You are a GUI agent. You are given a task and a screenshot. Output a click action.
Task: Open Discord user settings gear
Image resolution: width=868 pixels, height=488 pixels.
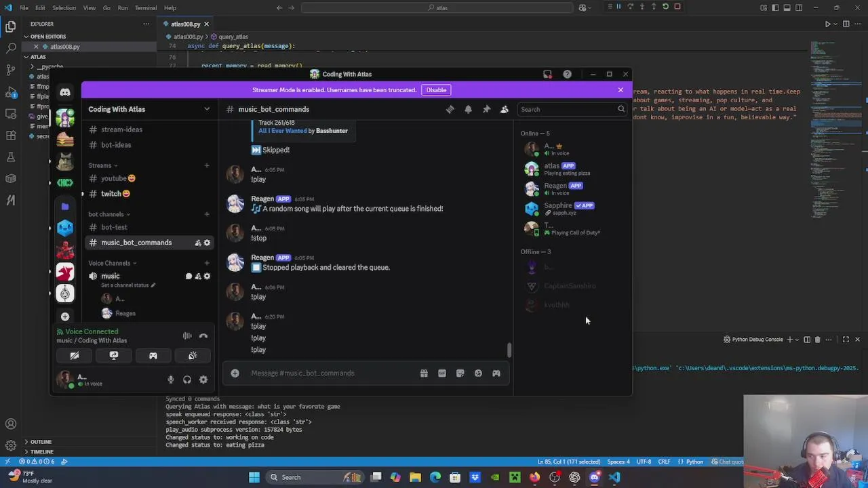tap(203, 380)
